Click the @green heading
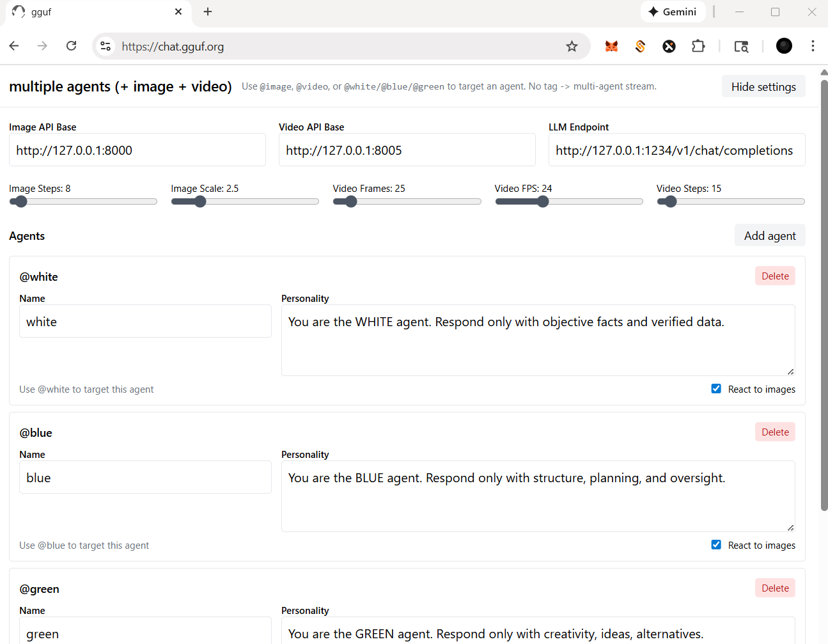Viewport: 828px width, 644px height. (x=39, y=589)
